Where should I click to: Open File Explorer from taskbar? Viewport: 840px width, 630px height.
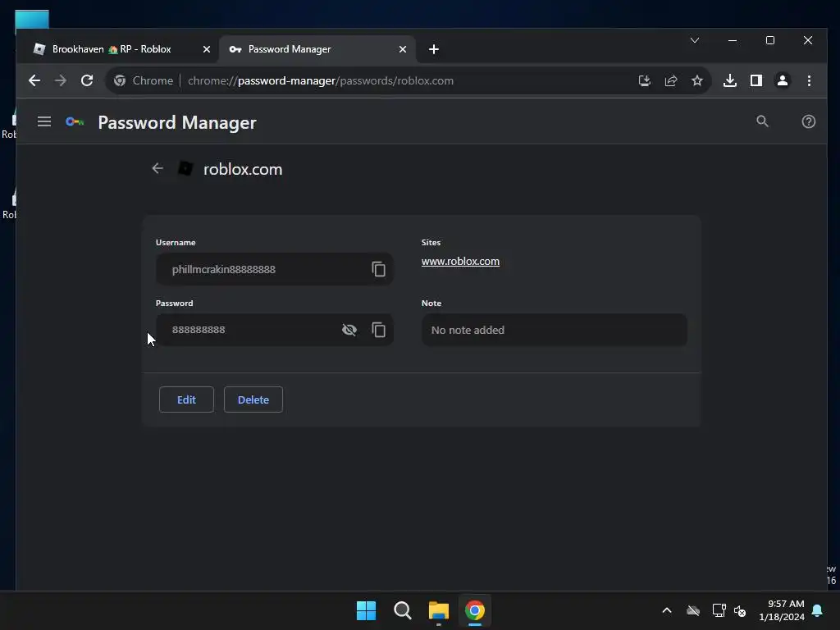(439, 610)
